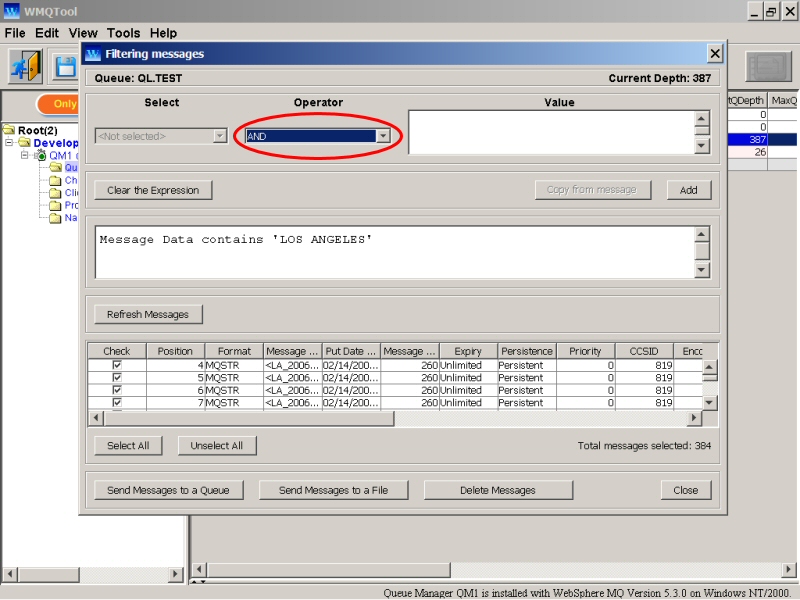Click the Put Date column header
Screen dimensions: 800x600
point(351,351)
